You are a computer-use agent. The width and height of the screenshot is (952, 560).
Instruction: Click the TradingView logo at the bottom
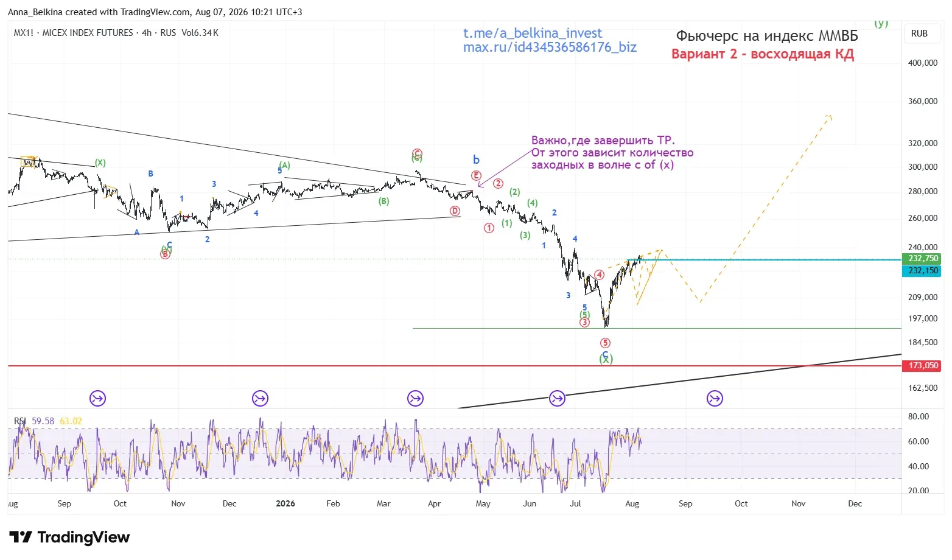(69, 537)
